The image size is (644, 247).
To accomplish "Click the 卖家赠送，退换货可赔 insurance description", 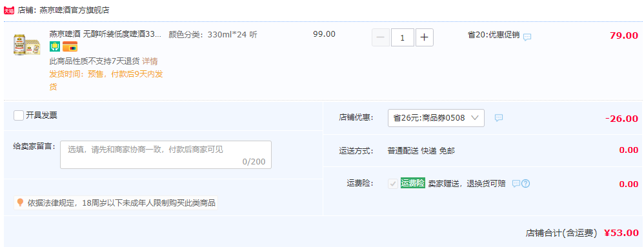I will (x=467, y=183).
